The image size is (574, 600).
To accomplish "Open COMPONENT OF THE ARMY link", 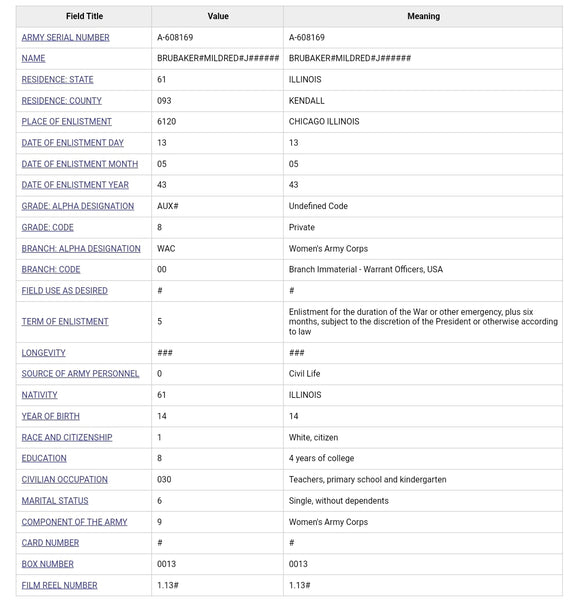I will (74, 522).
